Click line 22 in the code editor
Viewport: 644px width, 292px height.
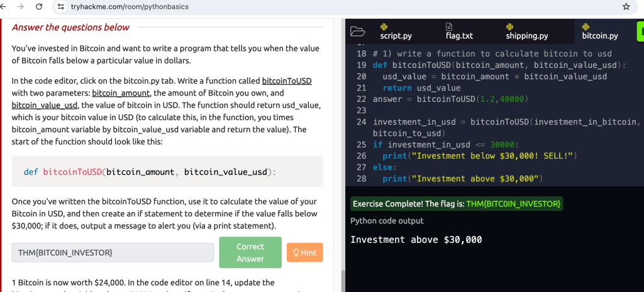(450, 99)
